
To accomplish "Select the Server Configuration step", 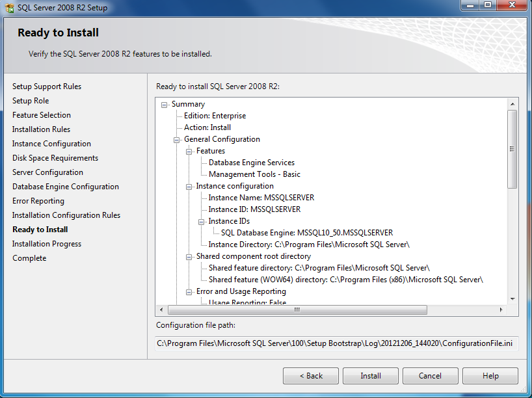I will (47, 172).
